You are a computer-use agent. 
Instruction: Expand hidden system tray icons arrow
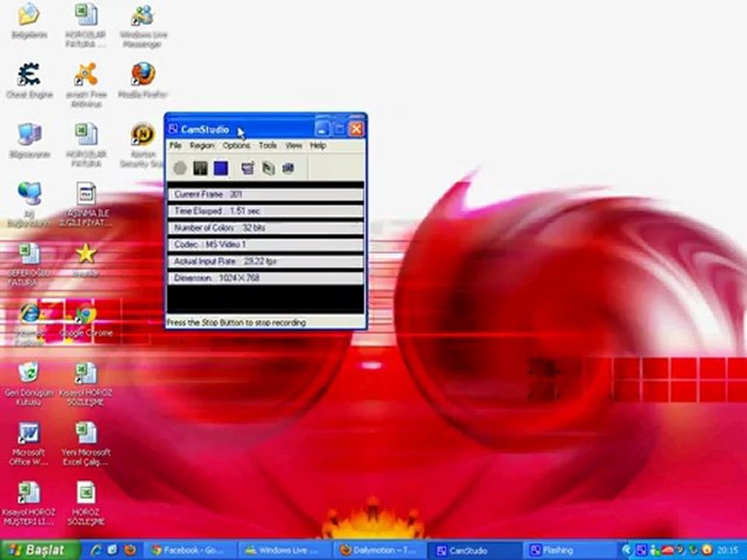[627, 550]
